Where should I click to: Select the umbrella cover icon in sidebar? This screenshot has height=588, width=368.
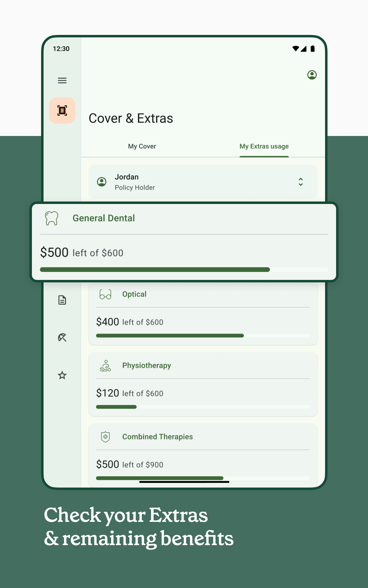click(62, 337)
